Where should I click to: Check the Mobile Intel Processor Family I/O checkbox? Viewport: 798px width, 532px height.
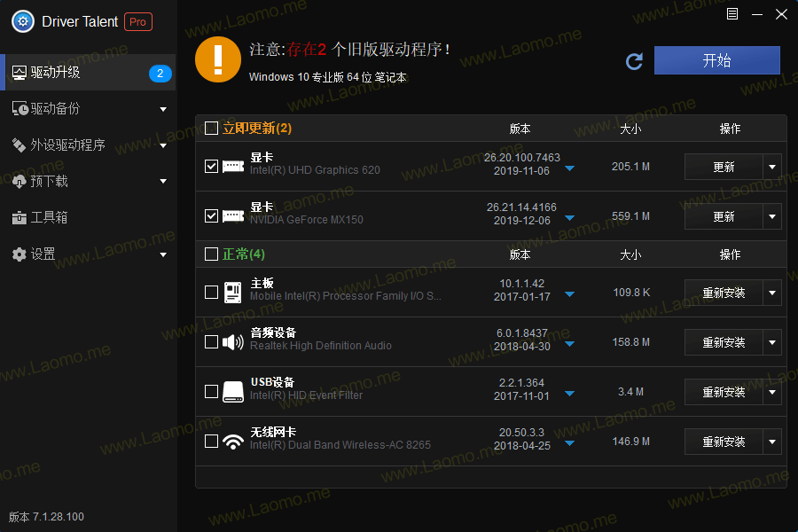tap(211, 293)
